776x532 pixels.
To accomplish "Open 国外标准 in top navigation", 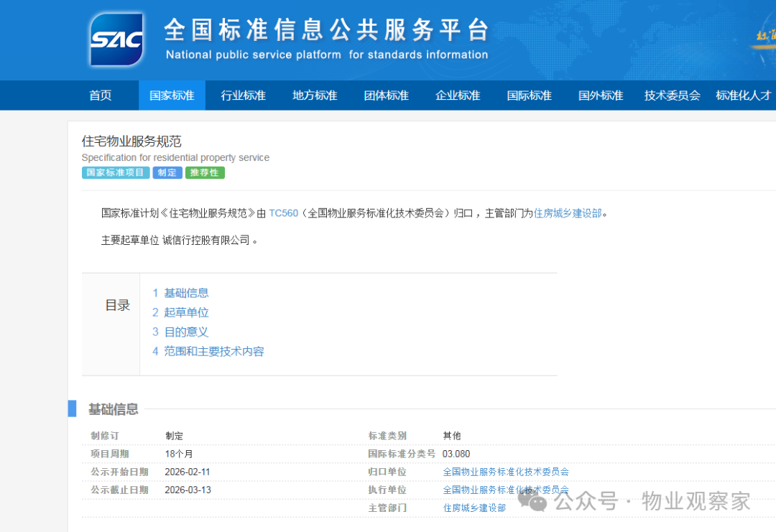I will [x=601, y=95].
